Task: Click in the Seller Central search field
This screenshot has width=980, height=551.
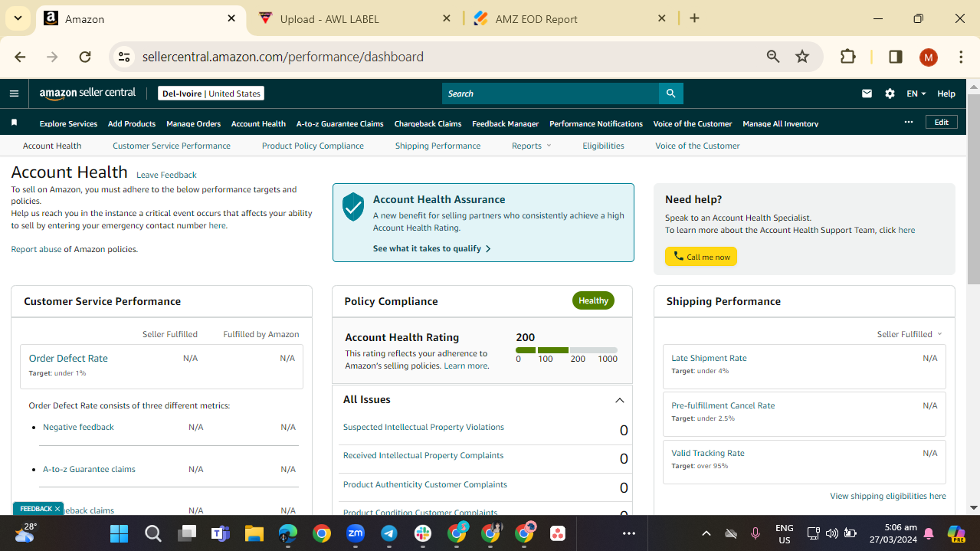Action: tap(550, 93)
